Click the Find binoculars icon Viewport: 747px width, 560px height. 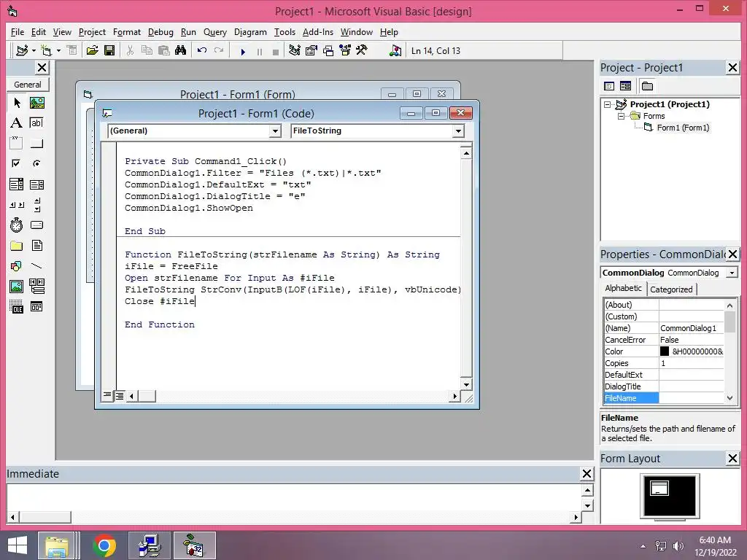point(181,50)
